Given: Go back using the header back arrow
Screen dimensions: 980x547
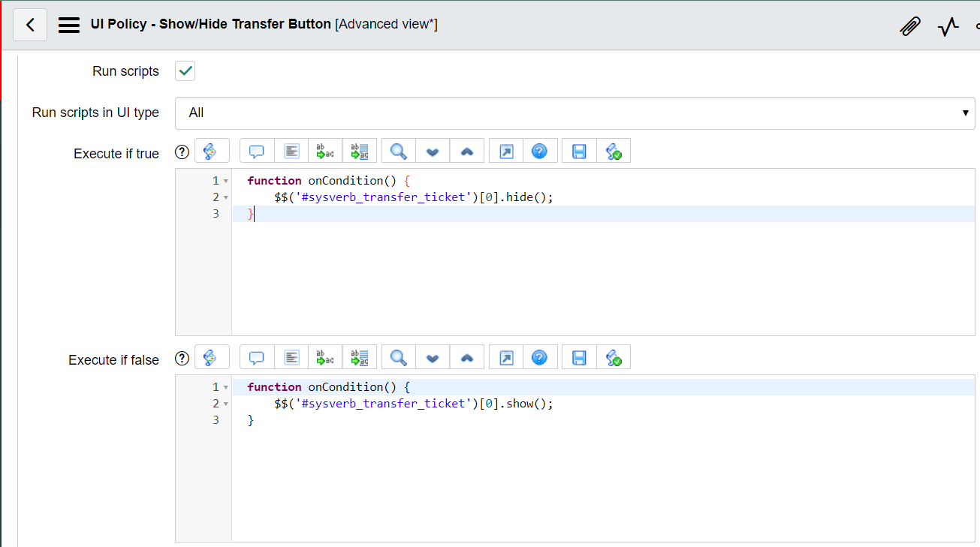Looking at the screenshot, I should coord(30,25).
